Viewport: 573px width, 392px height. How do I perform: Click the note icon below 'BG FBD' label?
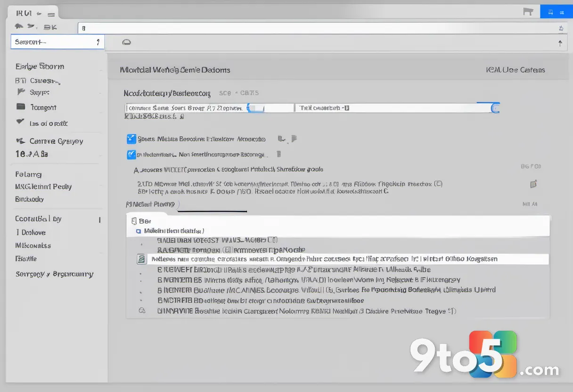click(x=533, y=184)
